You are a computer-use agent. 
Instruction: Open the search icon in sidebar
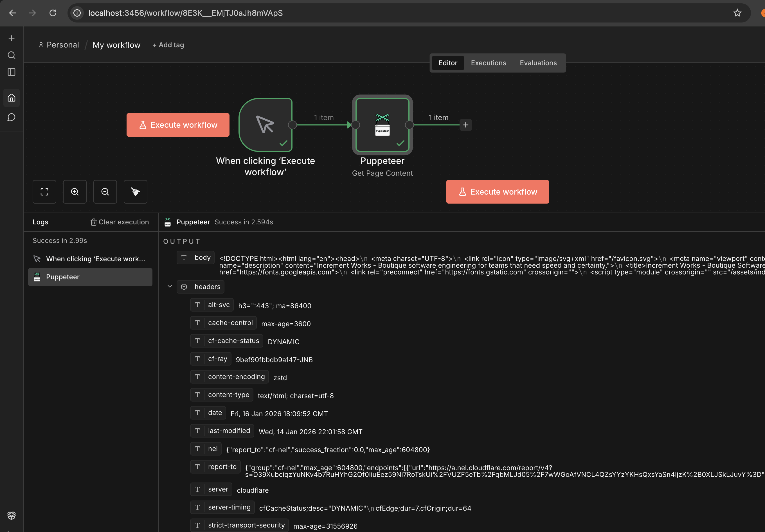point(12,55)
